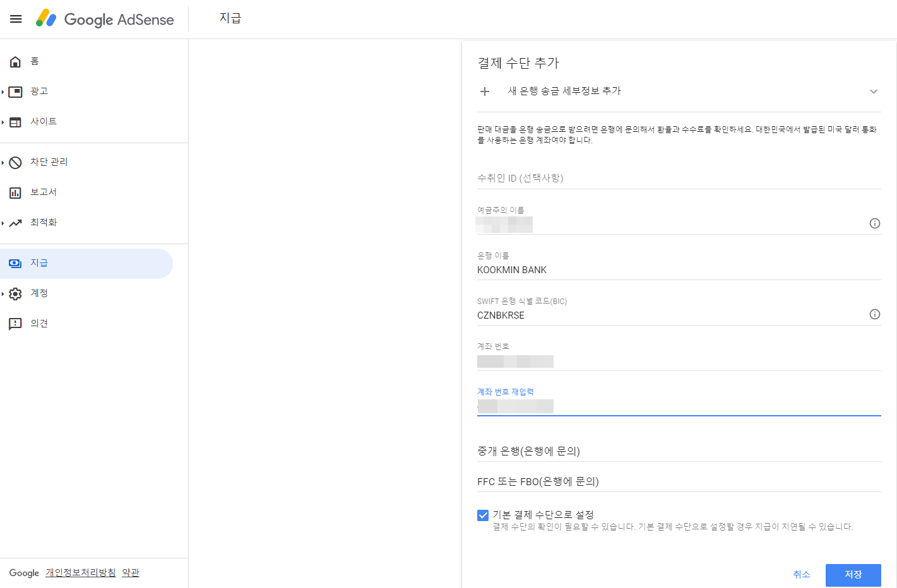
Task: Click the plus icon beside 새 은행 송금 세부정보 추가
Action: (x=485, y=91)
